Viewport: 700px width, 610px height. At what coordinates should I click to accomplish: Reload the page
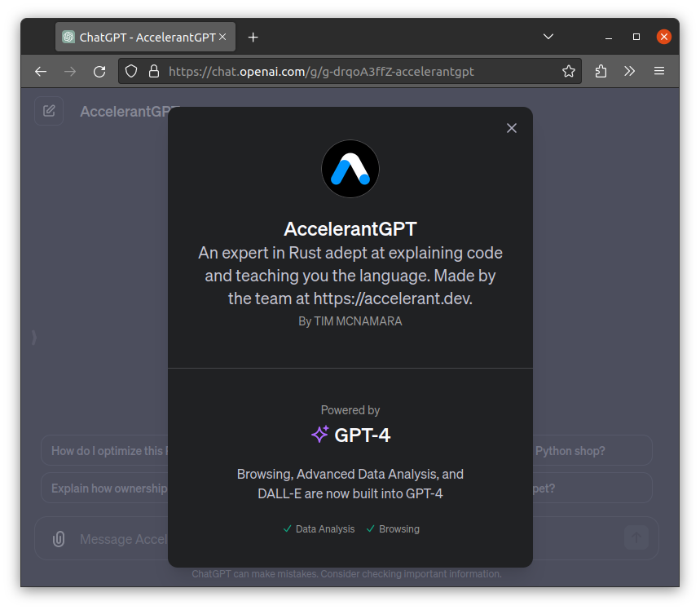[99, 72]
